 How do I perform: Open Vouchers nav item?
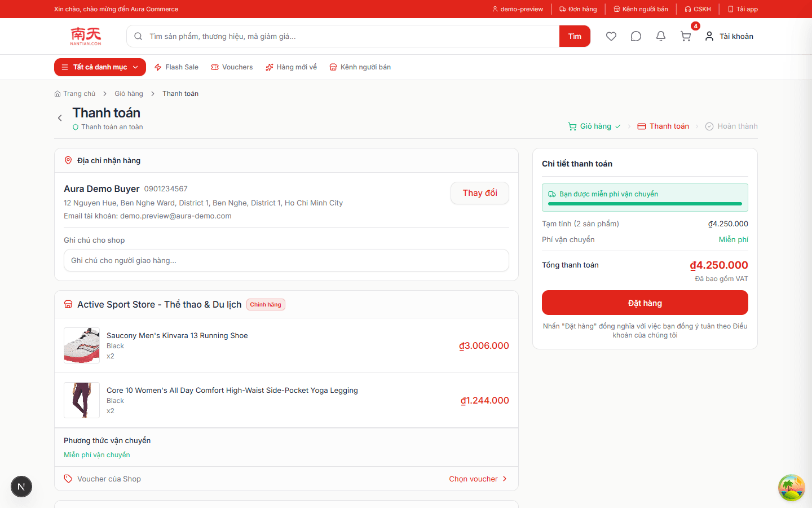click(232, 67)
